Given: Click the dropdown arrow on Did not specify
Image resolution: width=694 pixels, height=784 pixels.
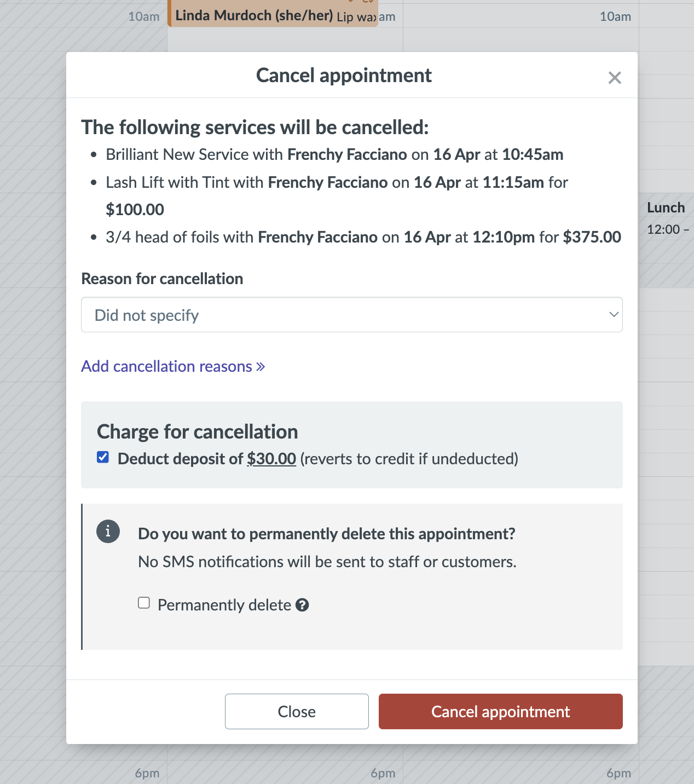Looking at the screenshot, I should point(614,315).
